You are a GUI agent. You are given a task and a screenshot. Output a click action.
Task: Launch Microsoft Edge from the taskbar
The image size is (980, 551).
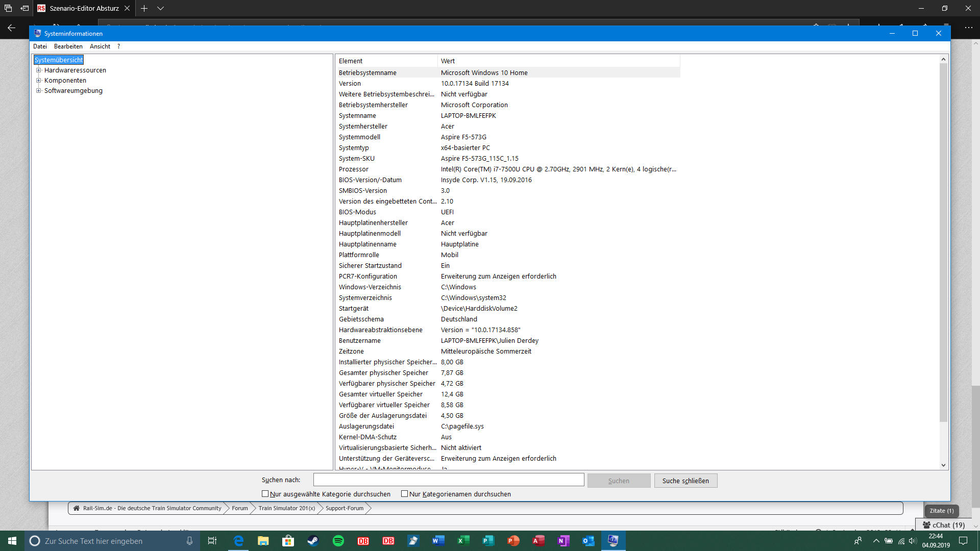coord(238,541)
